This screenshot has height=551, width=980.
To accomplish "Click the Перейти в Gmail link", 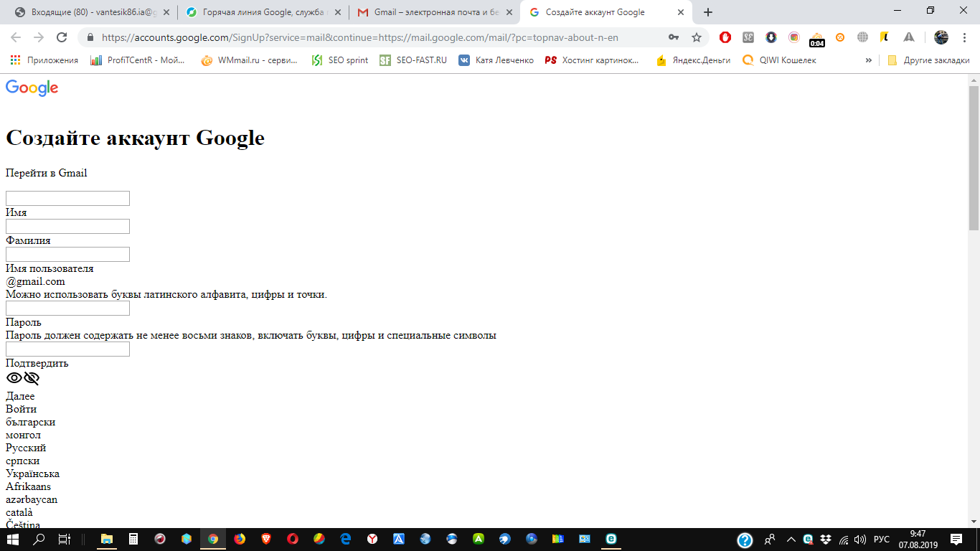I will 46,173.
